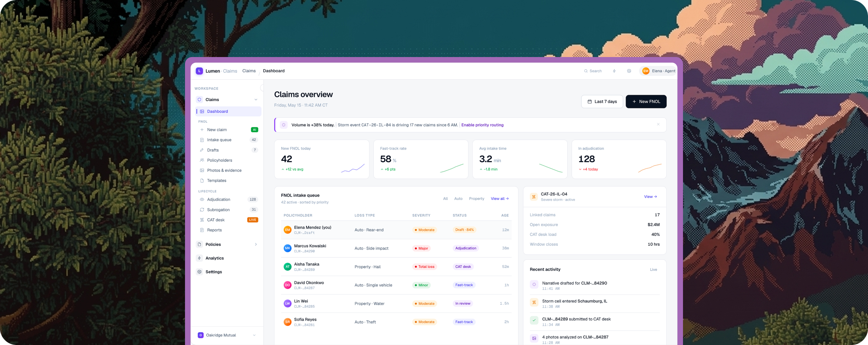Click Lin Wei's In review status

pyautogui.click(x=463, y=304)
